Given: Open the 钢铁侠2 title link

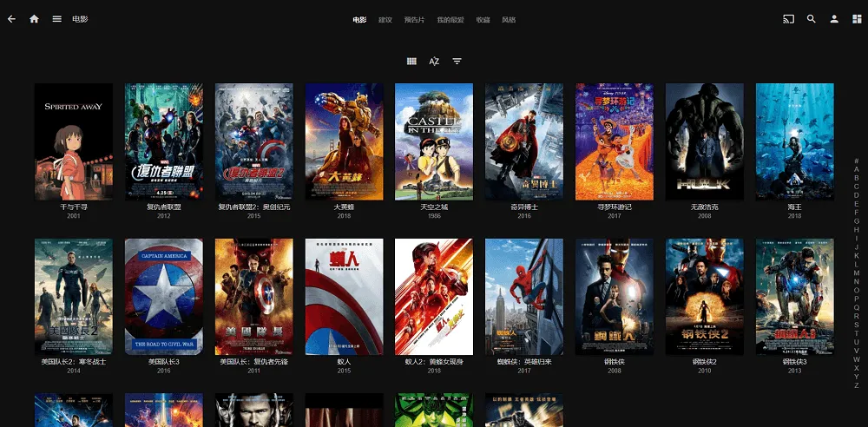Looking at the screenshot, I should pyautogui.click(x=704, y=362).
